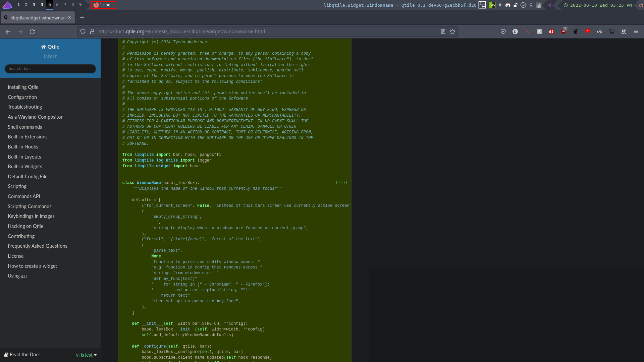The image size is (644, 362).
Task: Switch to workspace 3
Action: pyautogui.click(x=34, y=5)
